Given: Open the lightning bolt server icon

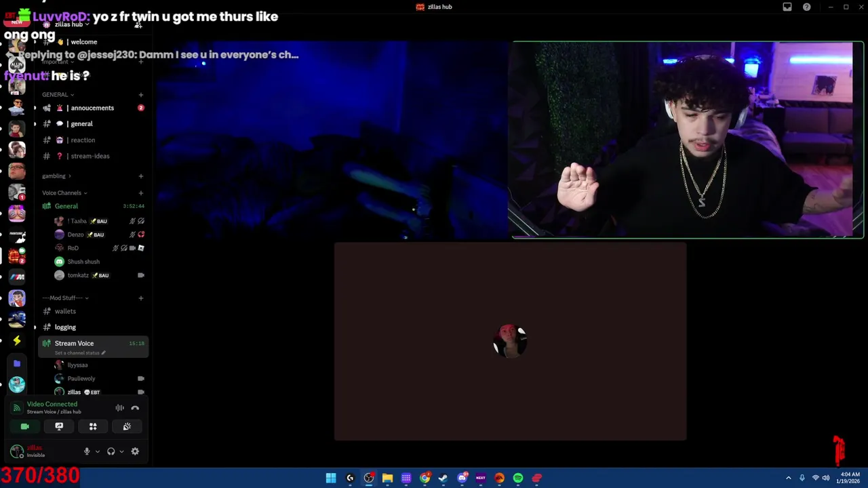Looking at the screenshot, I should [x=17, y=341].
